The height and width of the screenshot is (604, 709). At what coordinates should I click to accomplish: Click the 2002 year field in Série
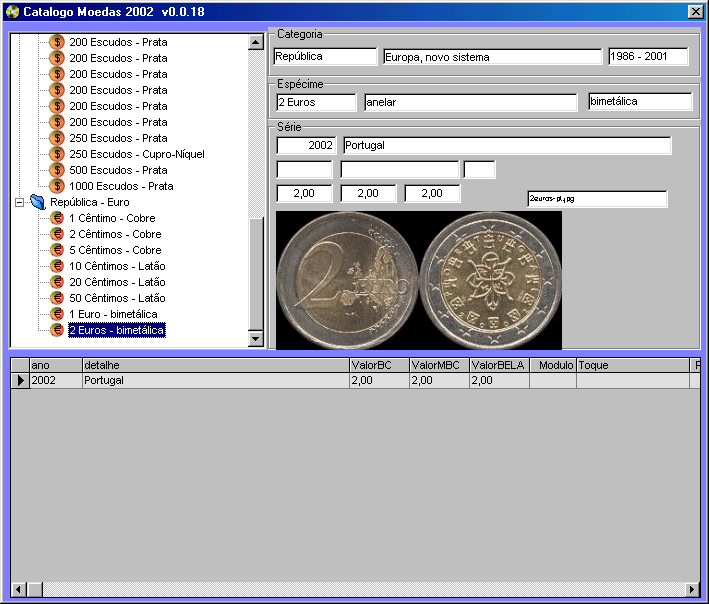pyautogui.click(x=306, y=145)
